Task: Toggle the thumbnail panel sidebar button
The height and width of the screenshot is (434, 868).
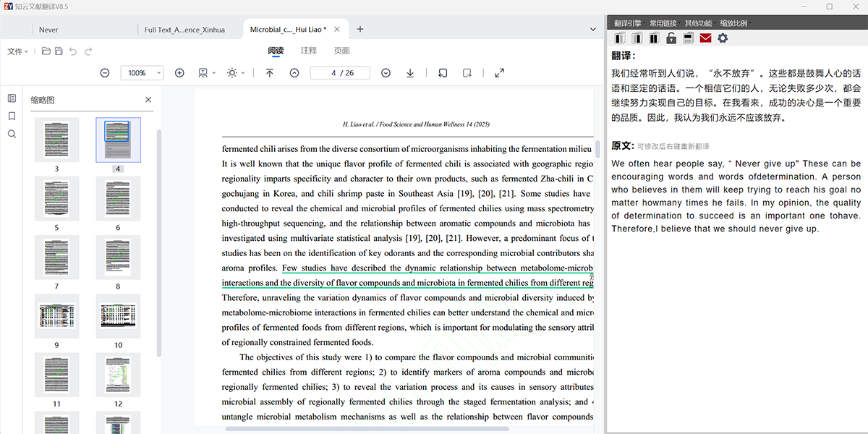Action: (12, 98)
